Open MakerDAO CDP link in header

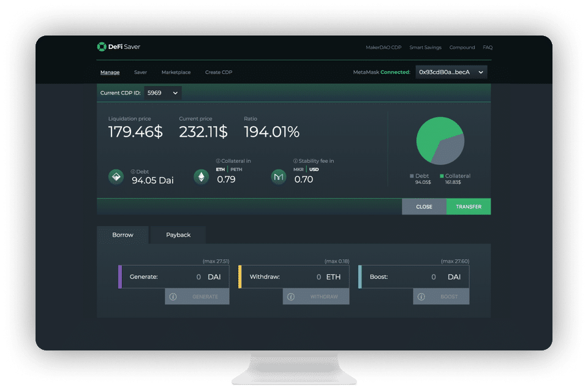(383, 48)
